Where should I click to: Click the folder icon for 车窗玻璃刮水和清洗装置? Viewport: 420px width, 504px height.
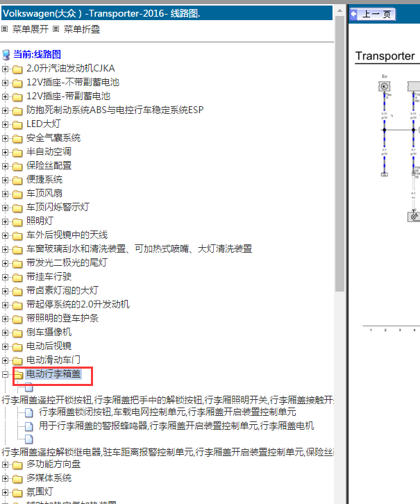(17, 249)
